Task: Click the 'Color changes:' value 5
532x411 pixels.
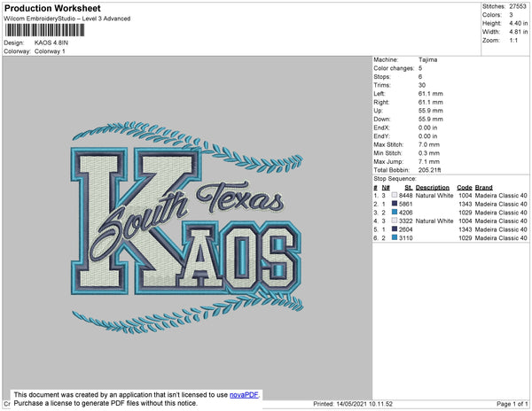Action: click(x=420, y=68)
